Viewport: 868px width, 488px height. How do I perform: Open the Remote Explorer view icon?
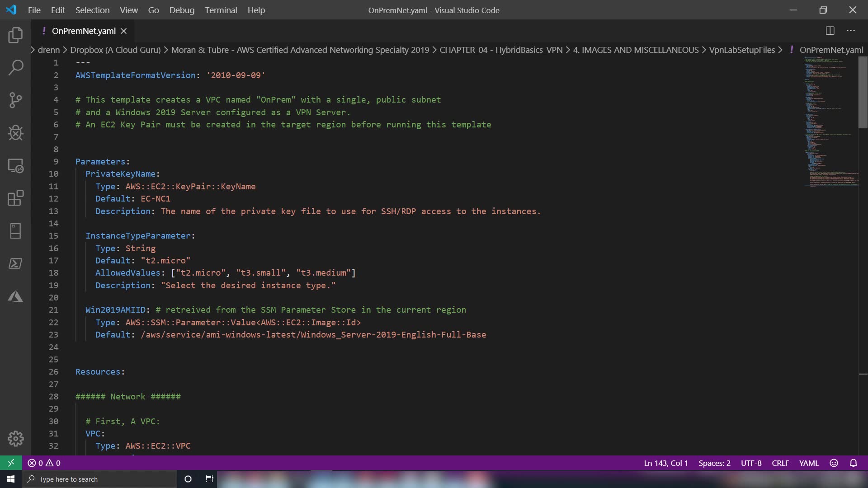[15, 166]
